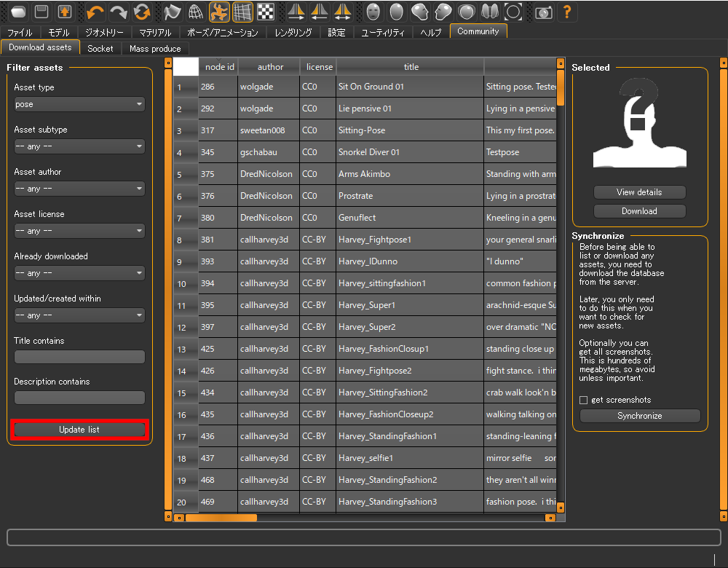Open Help via the question mark icon
The height and width of the screenshot is (568, 728).
click(567, 12)
